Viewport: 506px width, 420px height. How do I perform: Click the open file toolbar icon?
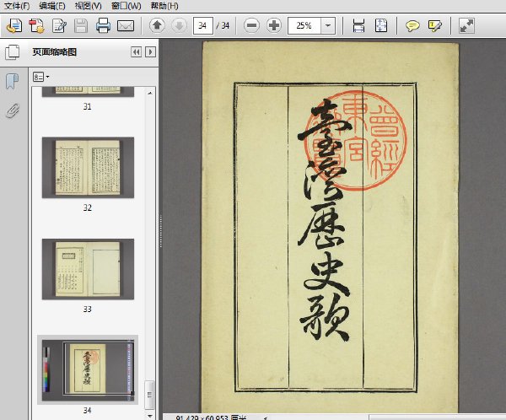[x=14, y=26]
